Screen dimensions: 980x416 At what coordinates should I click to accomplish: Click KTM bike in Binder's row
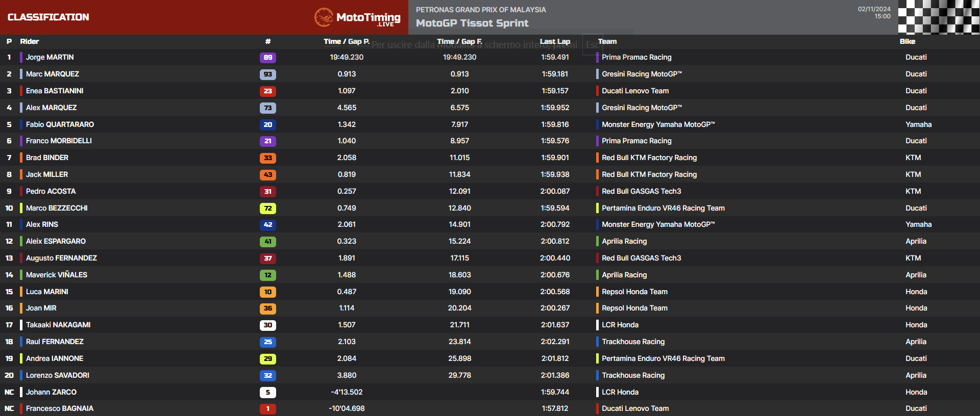pos(913,158)
